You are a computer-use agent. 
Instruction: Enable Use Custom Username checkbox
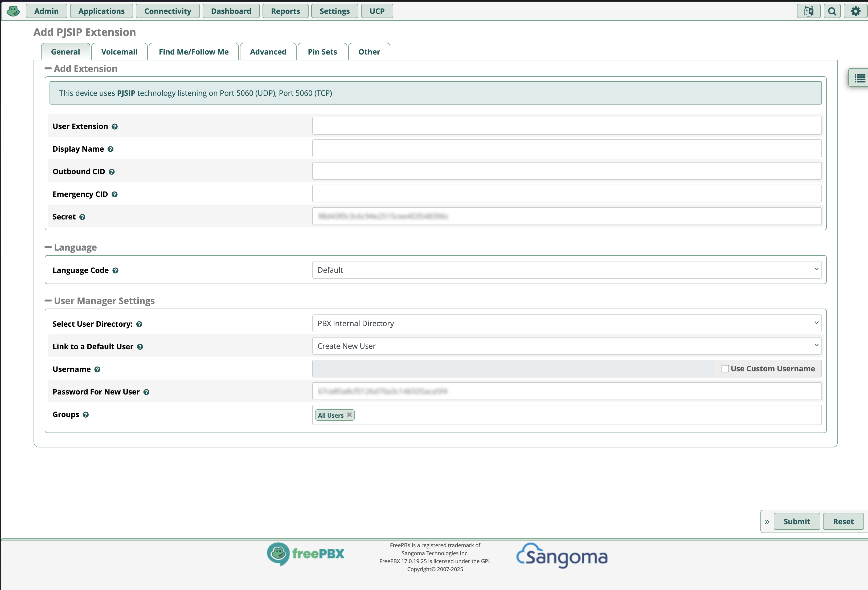coord(725,369)
